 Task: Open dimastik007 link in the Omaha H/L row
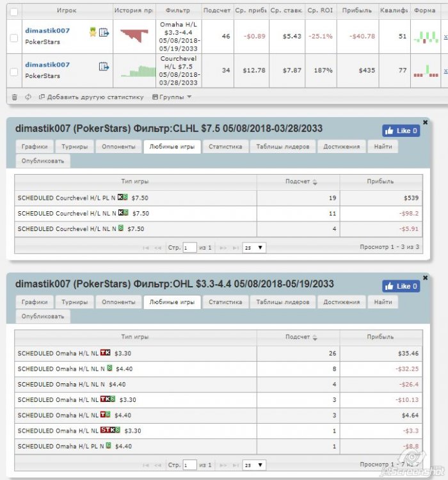(x=47, y=31)
